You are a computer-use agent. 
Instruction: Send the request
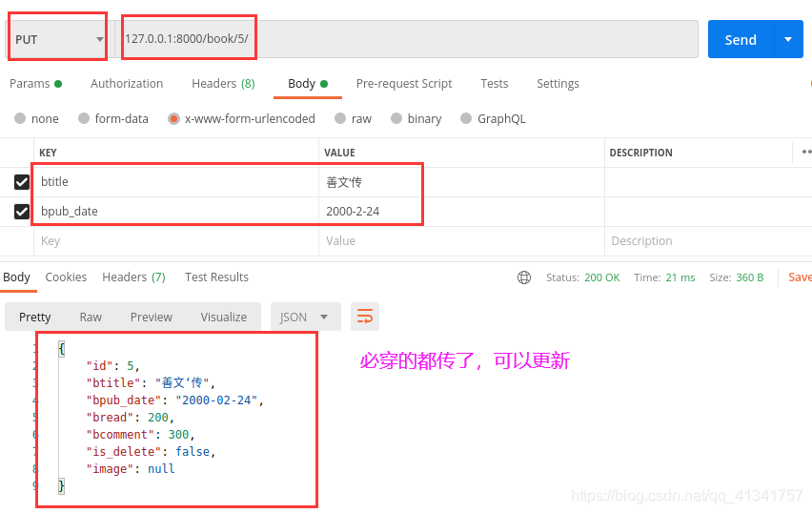741,39
